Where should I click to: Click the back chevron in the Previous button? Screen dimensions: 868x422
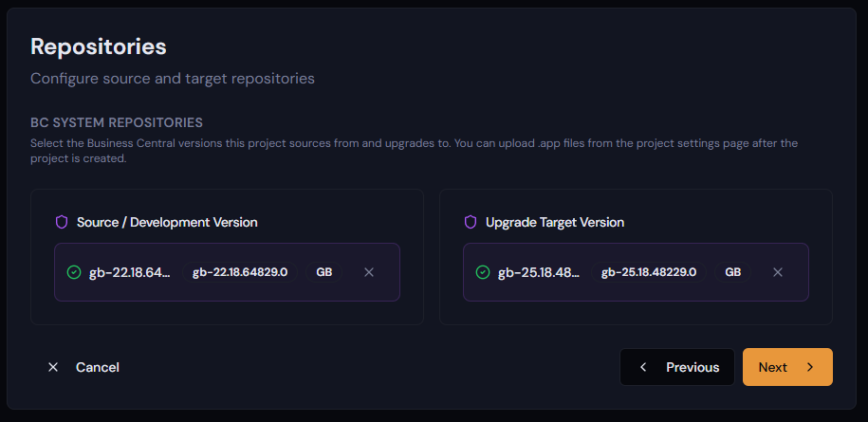point(643,367)
